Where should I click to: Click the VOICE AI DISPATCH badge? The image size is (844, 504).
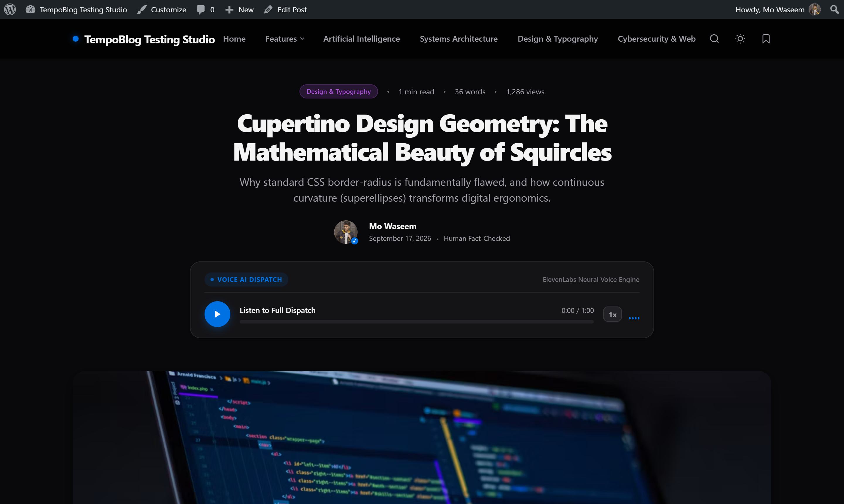pos(246,280)
